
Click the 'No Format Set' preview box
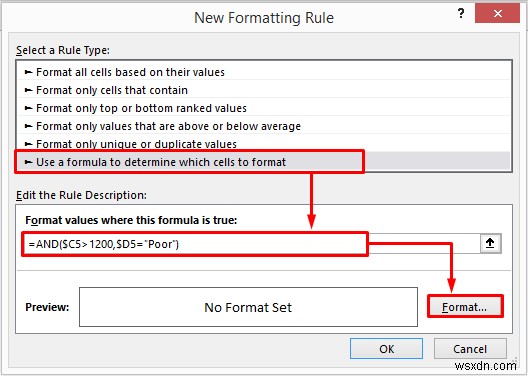pos(248,307)
